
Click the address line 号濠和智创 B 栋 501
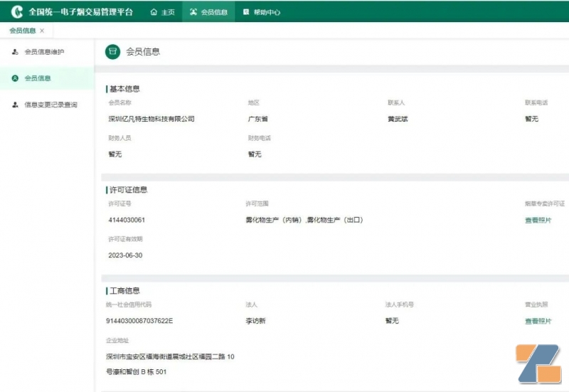(136, 372)
